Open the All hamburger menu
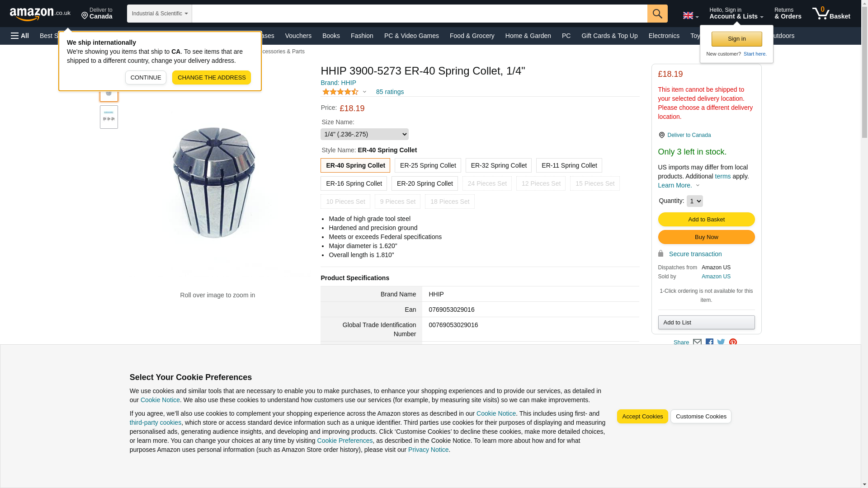 pos(20,36)
